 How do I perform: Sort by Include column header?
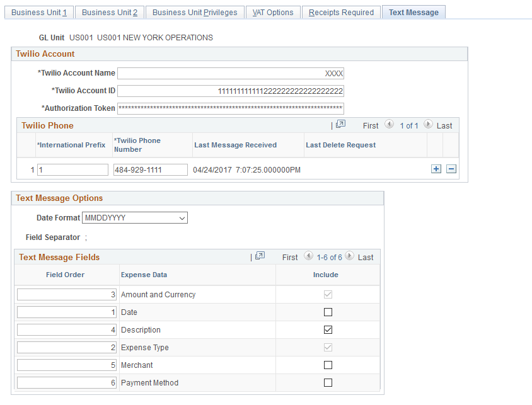[x=326, y=275]
